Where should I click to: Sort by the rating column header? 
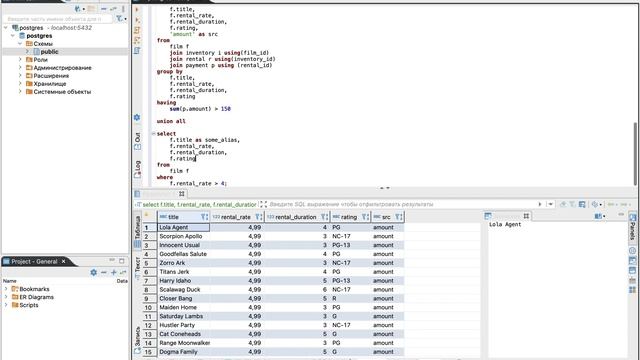pos(349,217)
